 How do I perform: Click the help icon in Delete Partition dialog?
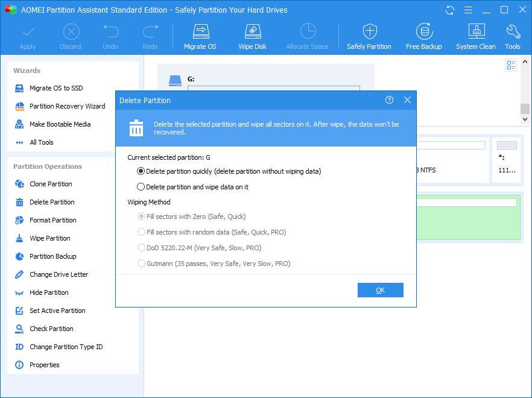click(389, 100)
